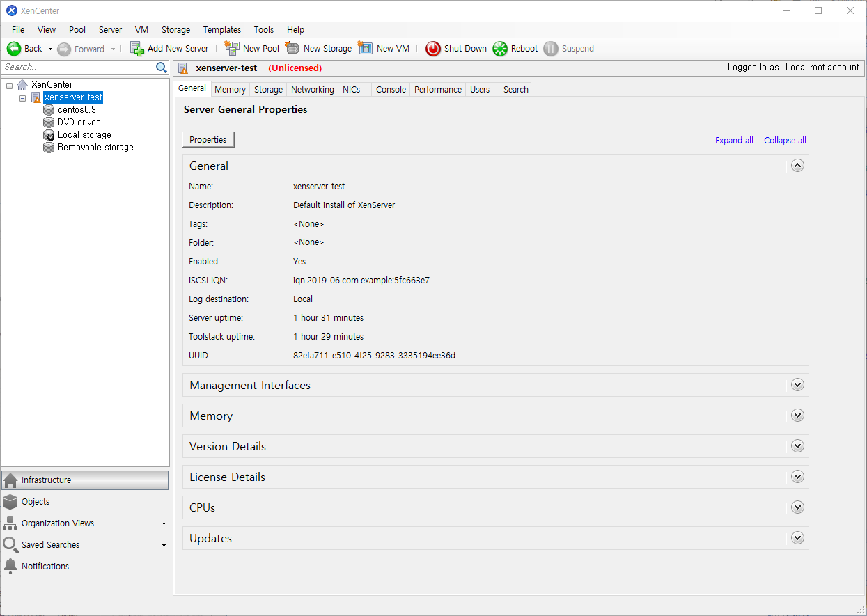Expand the Management Interfaces section
This screenshot has width=867, height=616.
coord(798,385)
